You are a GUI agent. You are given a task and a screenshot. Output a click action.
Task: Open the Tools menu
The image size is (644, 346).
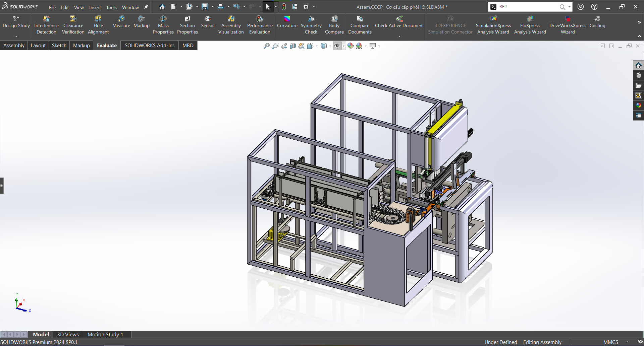(x=111, y=7)
